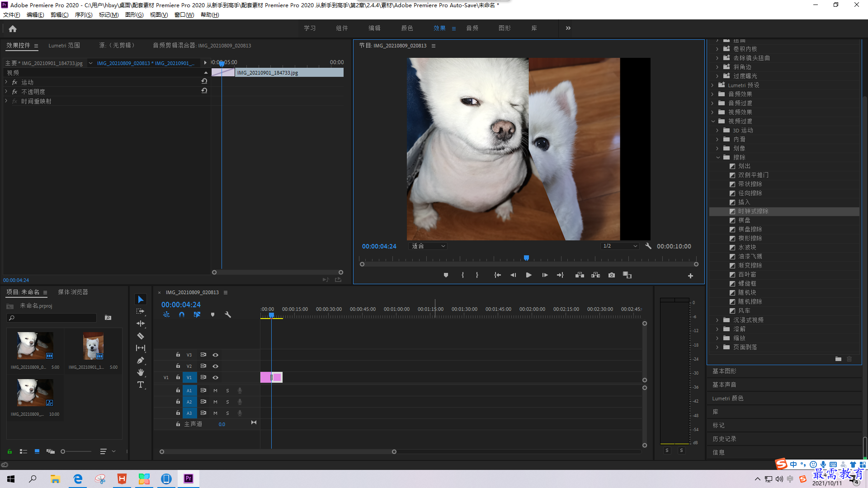This screenshot has height=488, width=868.
Task: Toggle V1 track output eye
Action: point(216,377)
